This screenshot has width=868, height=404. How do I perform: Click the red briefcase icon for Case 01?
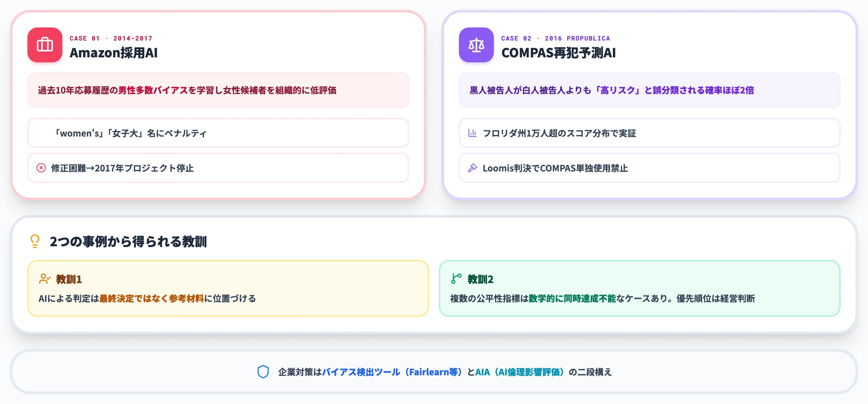click(45, 45)
